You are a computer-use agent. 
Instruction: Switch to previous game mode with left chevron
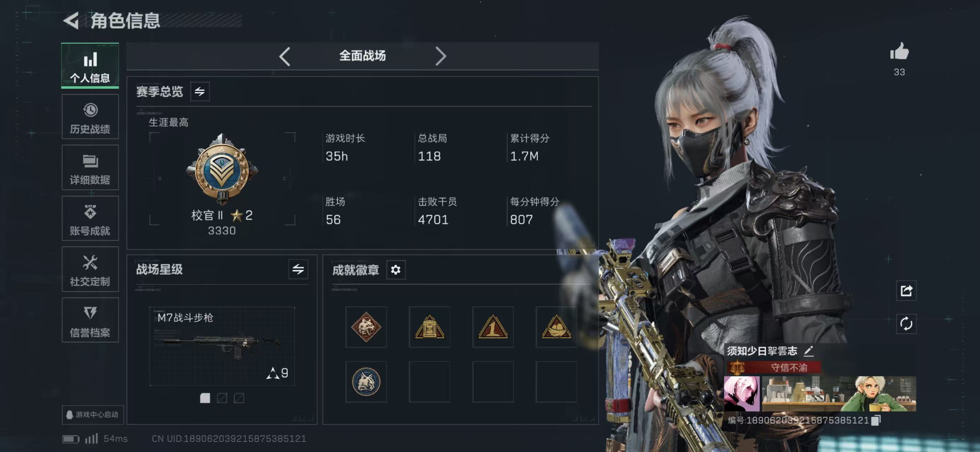(x=285, y=56)
